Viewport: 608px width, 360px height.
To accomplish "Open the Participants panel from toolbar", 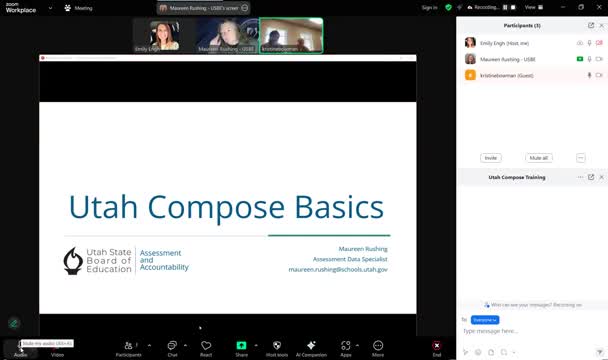I will [128, 348].
